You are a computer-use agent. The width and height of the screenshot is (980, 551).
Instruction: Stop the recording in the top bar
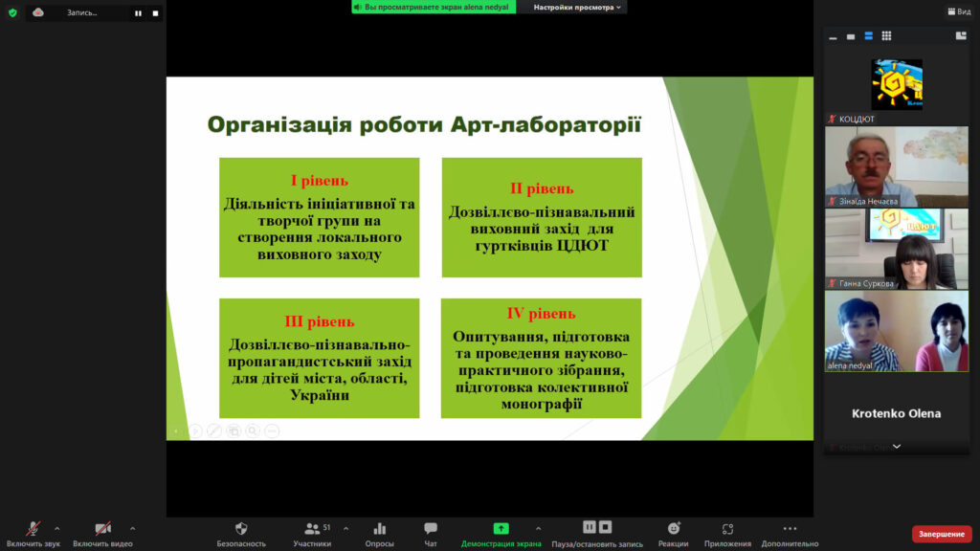tap(155, 13)
